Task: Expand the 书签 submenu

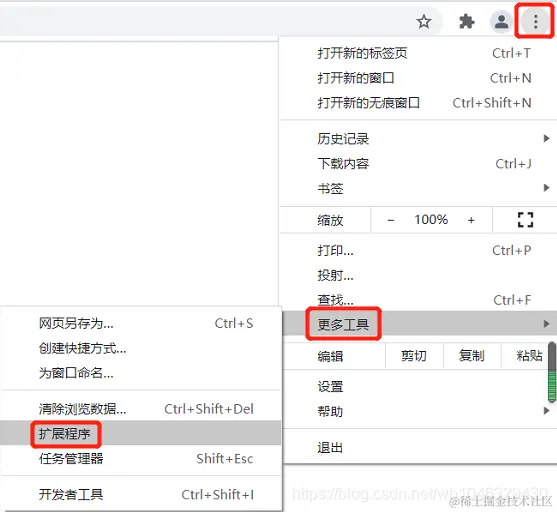Action: pos(418,188)
